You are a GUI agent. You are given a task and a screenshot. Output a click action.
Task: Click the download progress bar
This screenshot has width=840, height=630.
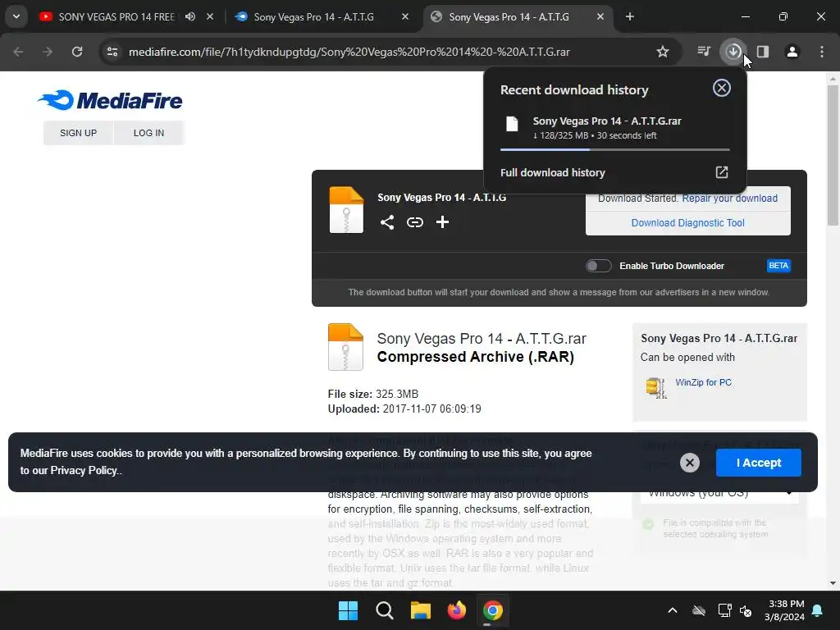point(615,149)
